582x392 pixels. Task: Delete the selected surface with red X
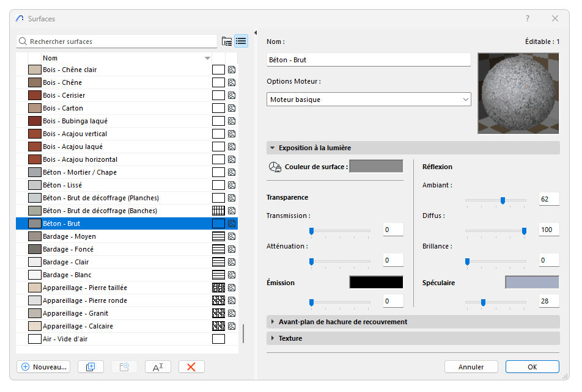[x=191, y=366]
